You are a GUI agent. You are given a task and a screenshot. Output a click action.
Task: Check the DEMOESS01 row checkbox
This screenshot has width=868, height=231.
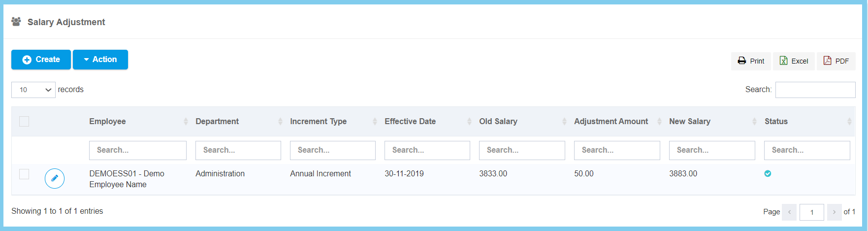tap(24, 174)
